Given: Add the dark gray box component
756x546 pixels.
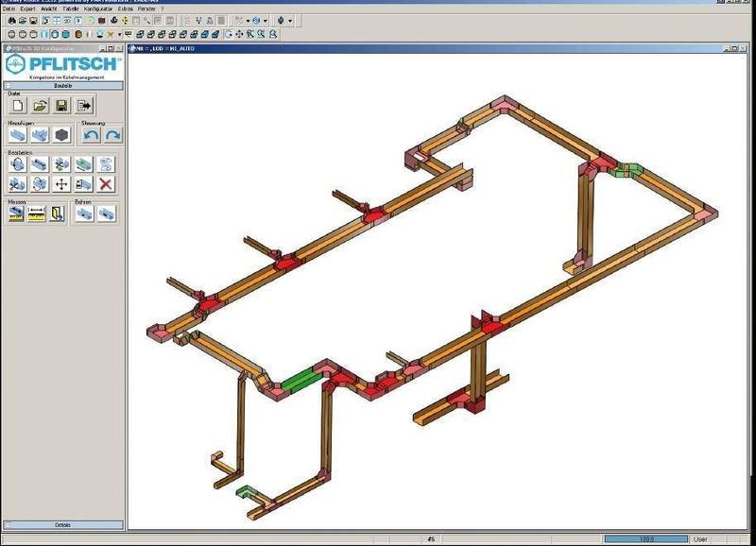Looking at the screenshot, I should click(x=61, y=135).
